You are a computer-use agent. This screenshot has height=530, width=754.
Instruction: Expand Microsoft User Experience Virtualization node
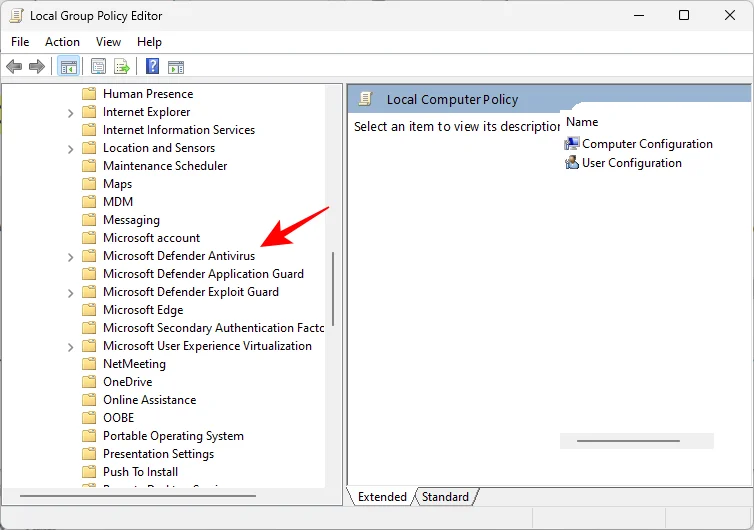pyautogui.click(x=70, y=347)
